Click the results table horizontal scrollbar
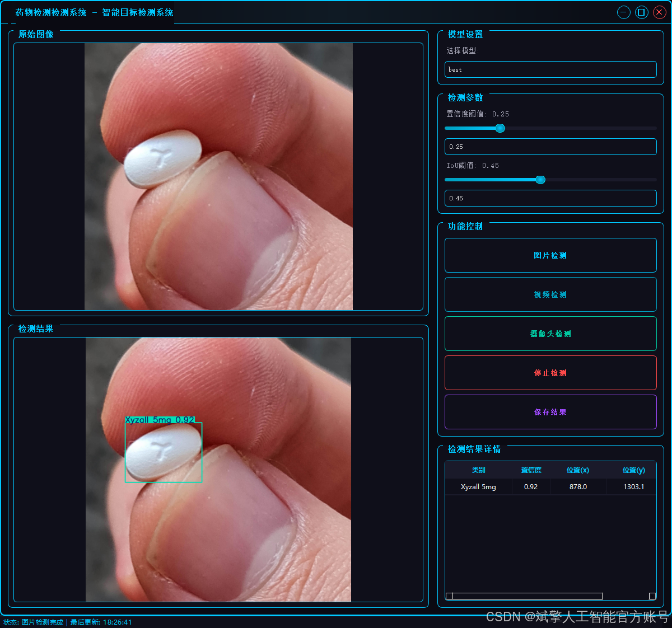This screenshot has height=628, width=672. (x=550, y=596)
